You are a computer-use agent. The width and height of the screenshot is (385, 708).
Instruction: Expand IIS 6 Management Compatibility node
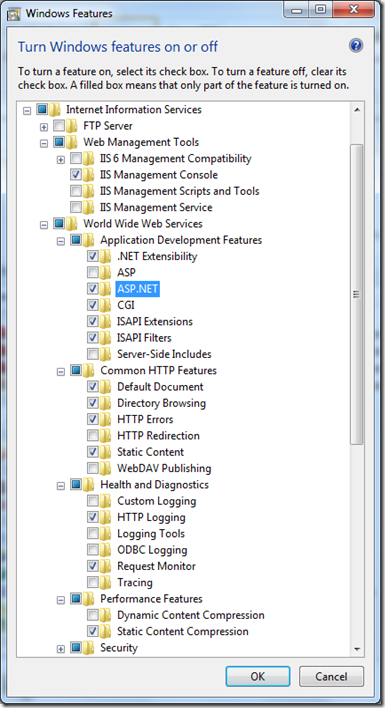click(61, 159)
